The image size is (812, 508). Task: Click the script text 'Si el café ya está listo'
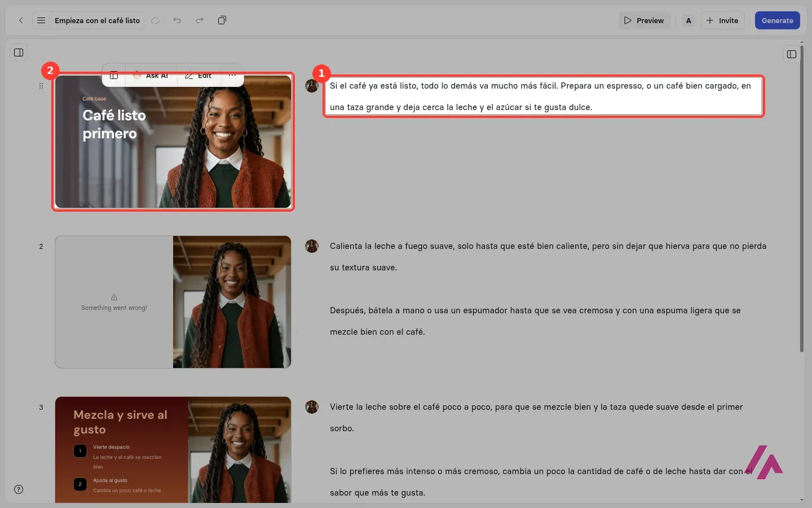(x=373, y=86)
